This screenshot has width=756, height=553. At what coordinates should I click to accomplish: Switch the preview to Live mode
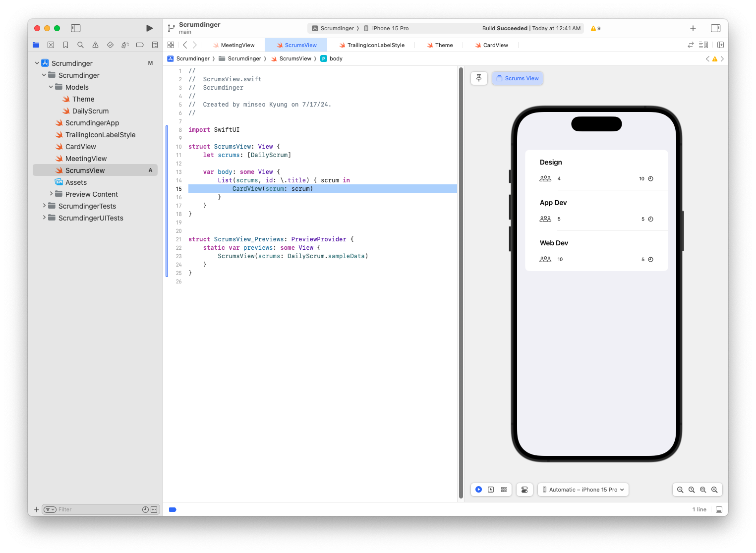[x=479, y=490]
